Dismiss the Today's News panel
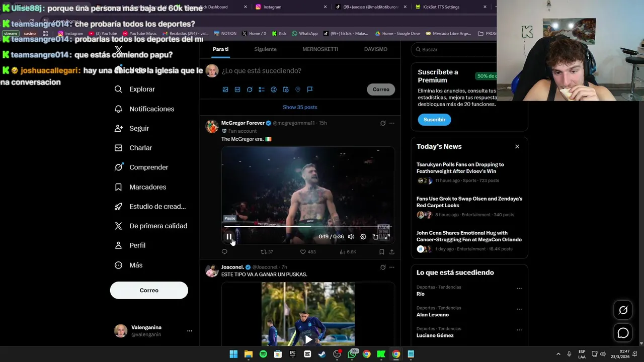Viewport: 644px width, 362px height. click(x=517, y=146)
